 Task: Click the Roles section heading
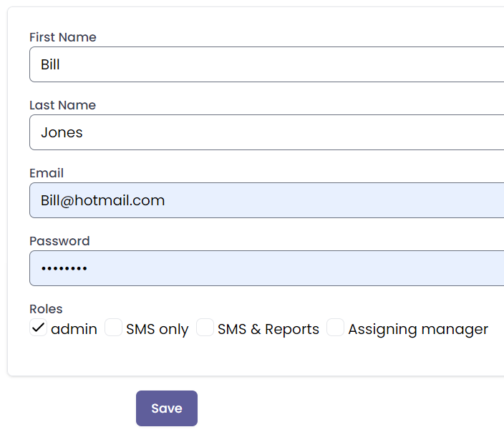coord(46,309)
